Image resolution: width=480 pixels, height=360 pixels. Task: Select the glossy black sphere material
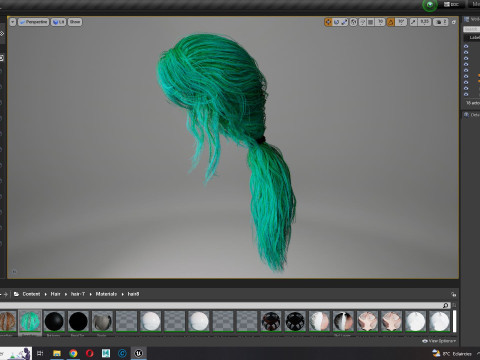pos(54,321)
